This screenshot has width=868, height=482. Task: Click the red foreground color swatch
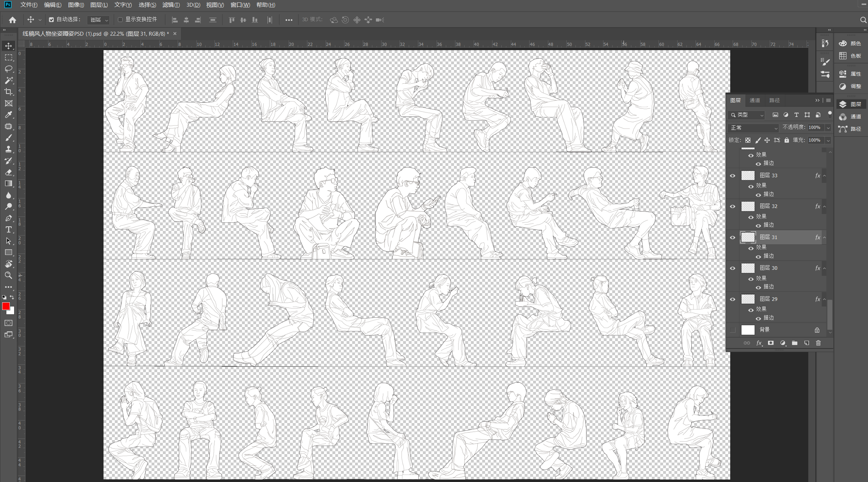5,306
